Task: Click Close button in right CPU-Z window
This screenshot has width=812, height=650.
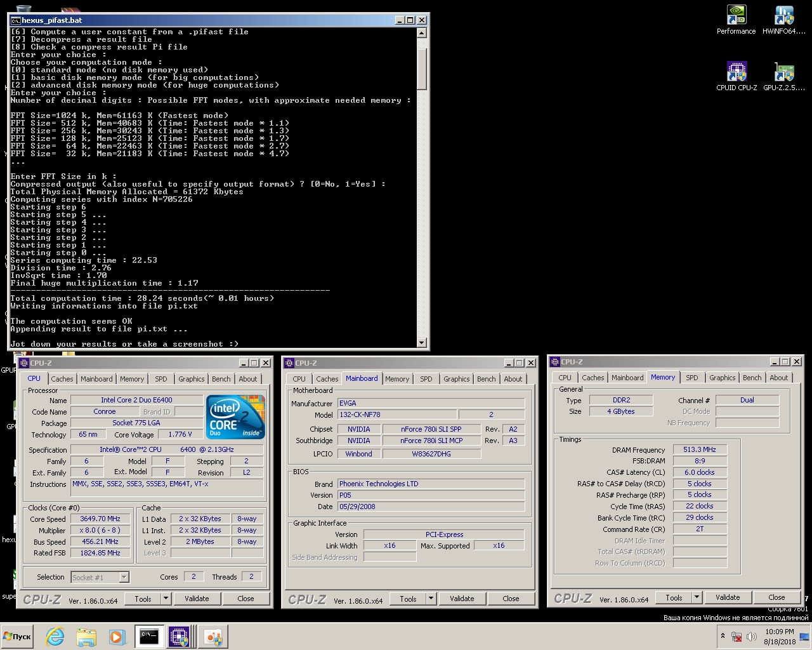Action: [x=776, y=597]
